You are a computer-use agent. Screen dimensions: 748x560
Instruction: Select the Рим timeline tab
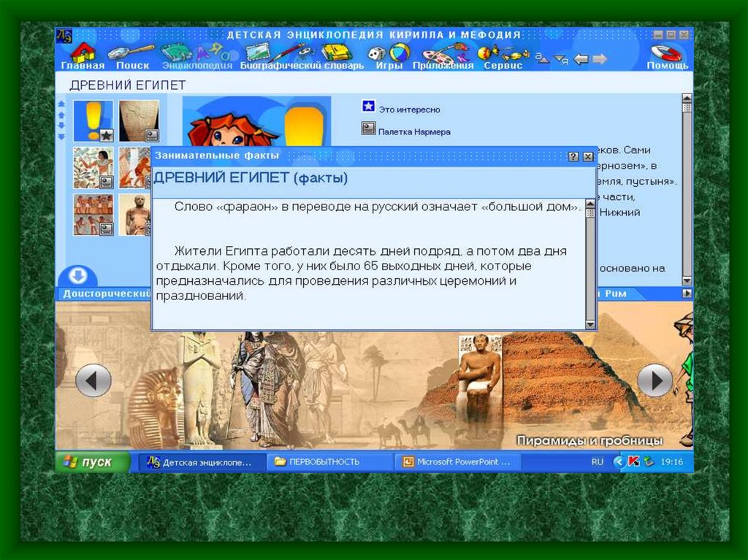tap(615, 294)
